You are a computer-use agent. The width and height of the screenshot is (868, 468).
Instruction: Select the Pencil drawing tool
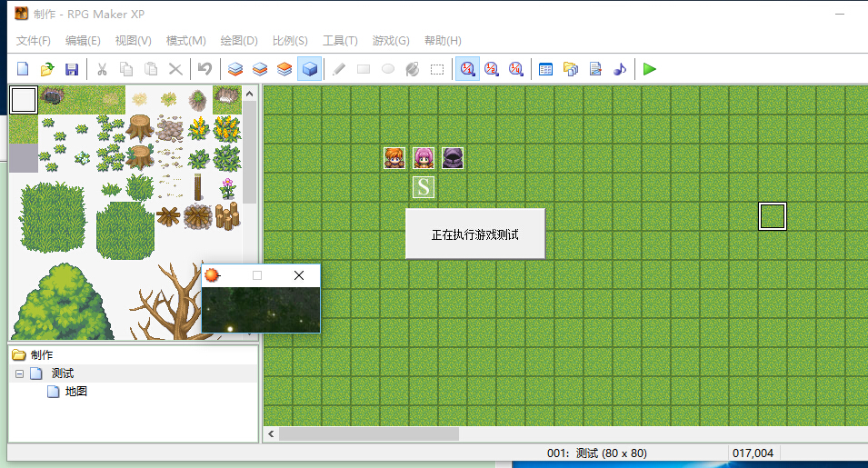339,69
